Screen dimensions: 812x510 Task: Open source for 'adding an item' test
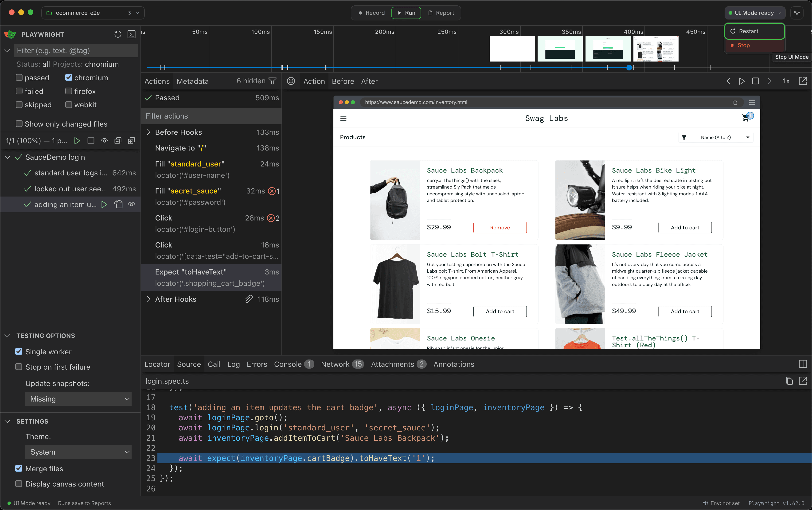(118, 205)
